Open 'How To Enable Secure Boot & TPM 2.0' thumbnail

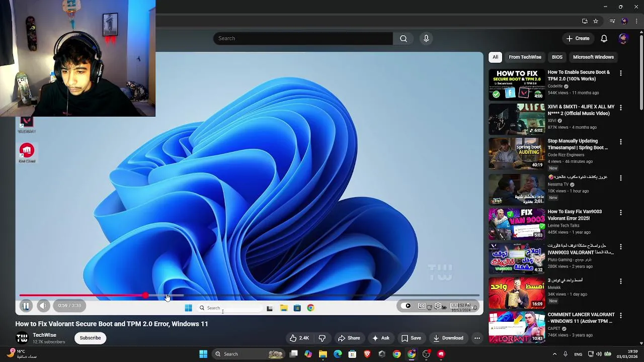coord(517,84)
